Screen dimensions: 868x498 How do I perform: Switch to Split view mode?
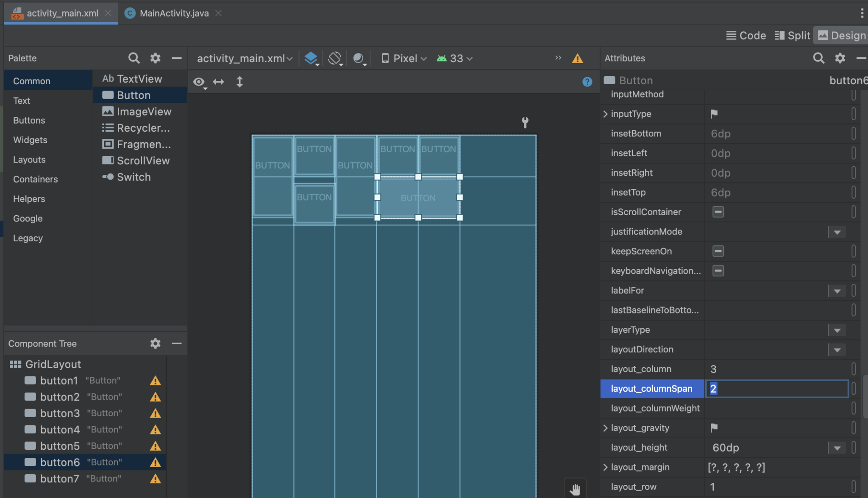click(792, 36)
